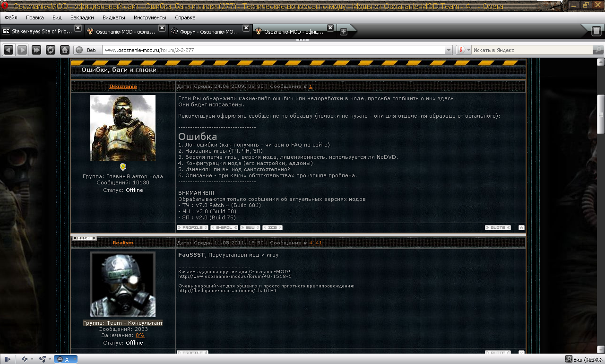Open Osoznanie's PROFILE button
This screenshot has width=605, height=364.
tap(192, 228)
